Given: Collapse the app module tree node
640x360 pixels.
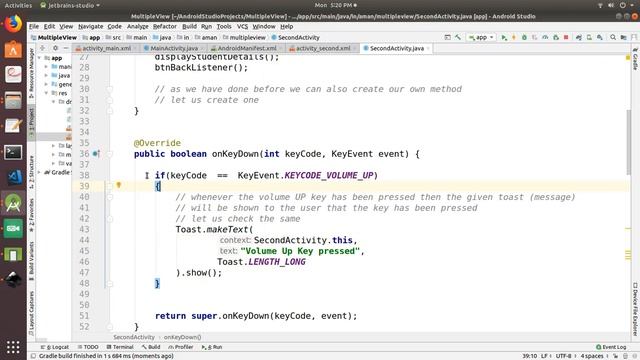Looking at the screenshot, I should pyautogui.click(x=40, y=58).
